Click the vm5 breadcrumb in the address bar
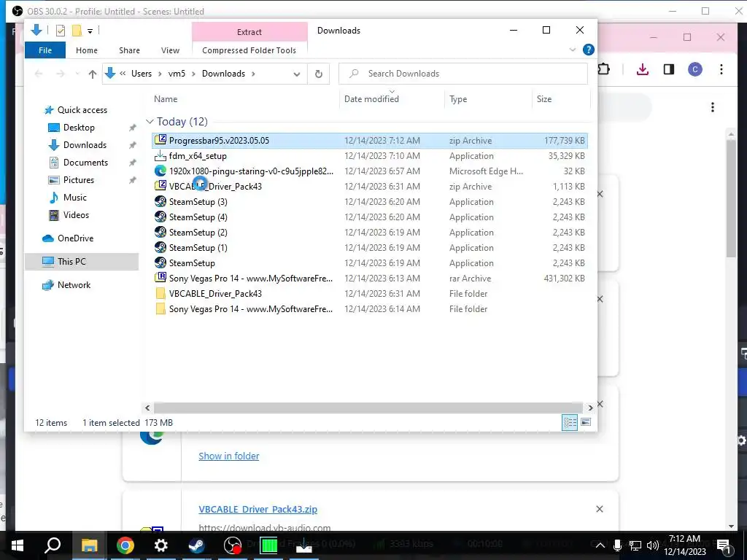 177,74
